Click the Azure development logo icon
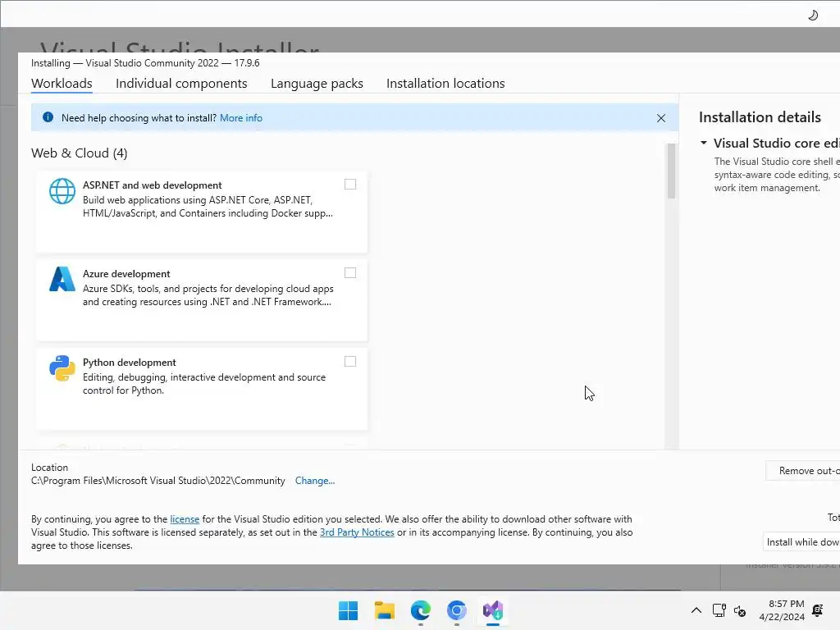Screen dimensions: 840x630 [62, 279]
